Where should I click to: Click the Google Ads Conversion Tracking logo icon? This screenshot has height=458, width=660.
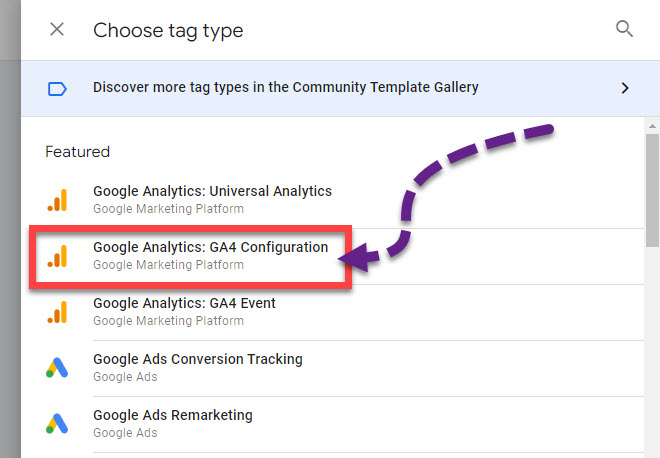[57, 368]
